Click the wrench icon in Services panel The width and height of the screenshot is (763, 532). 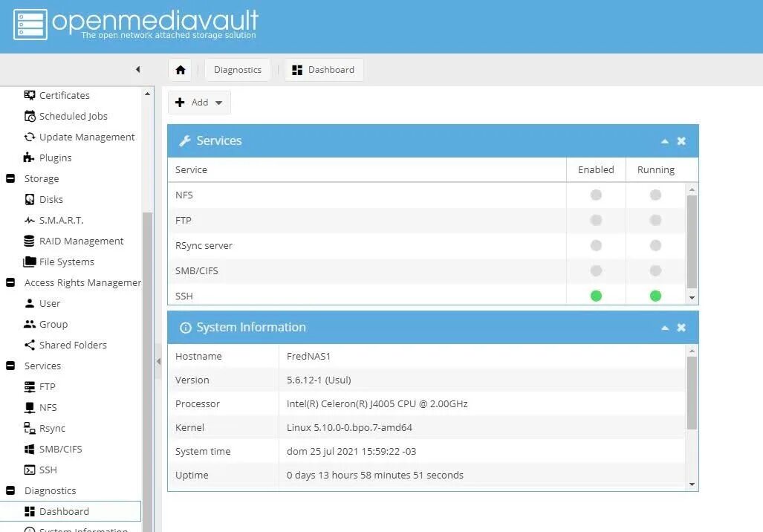tap(185, 140)
